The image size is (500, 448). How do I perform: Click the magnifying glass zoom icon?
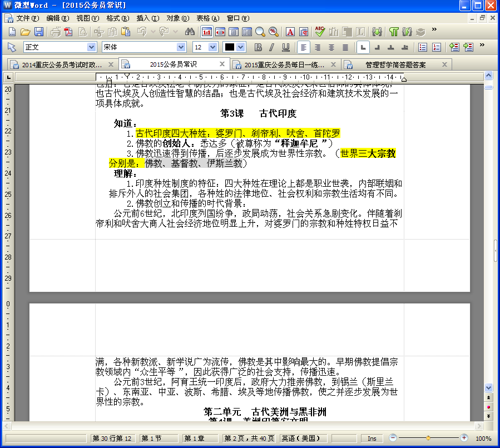coord(260,32)
